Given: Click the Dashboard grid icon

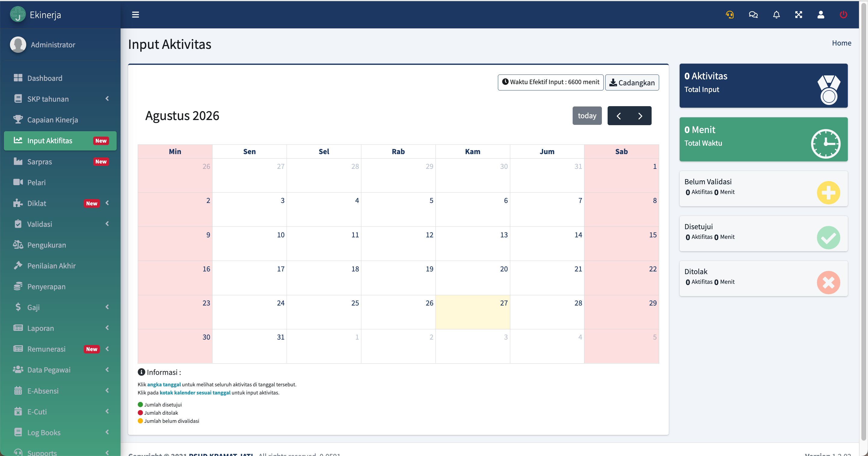Looking at the screenshot, I should (18, 78).
